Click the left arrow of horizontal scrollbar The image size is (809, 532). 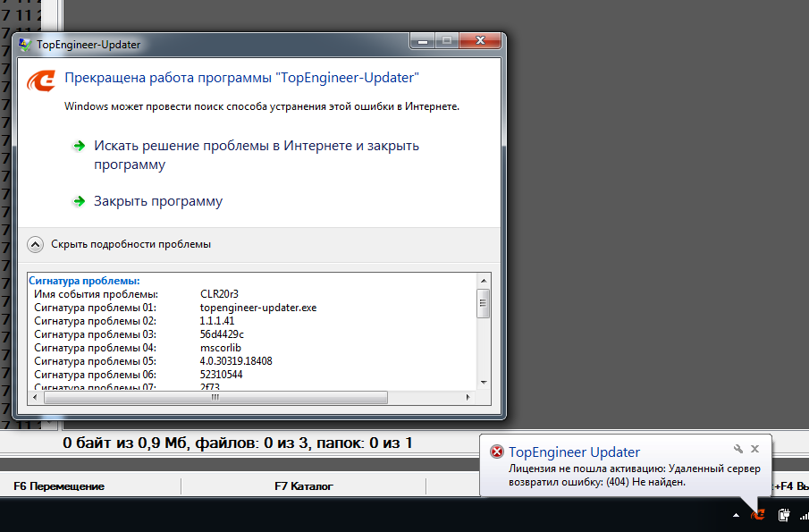tap(35, 397)
